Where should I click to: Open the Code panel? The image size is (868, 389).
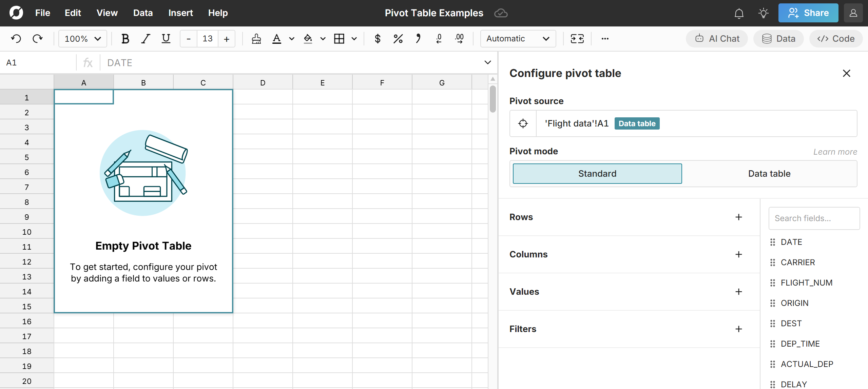point(835,38)
